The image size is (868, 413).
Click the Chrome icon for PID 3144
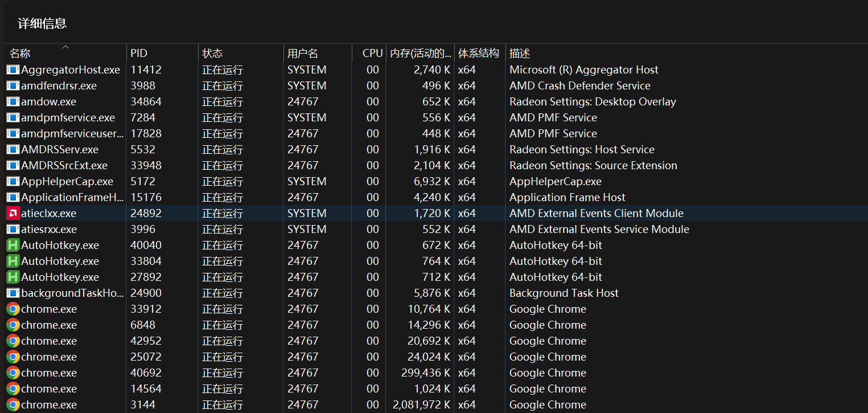pos(13,405)
